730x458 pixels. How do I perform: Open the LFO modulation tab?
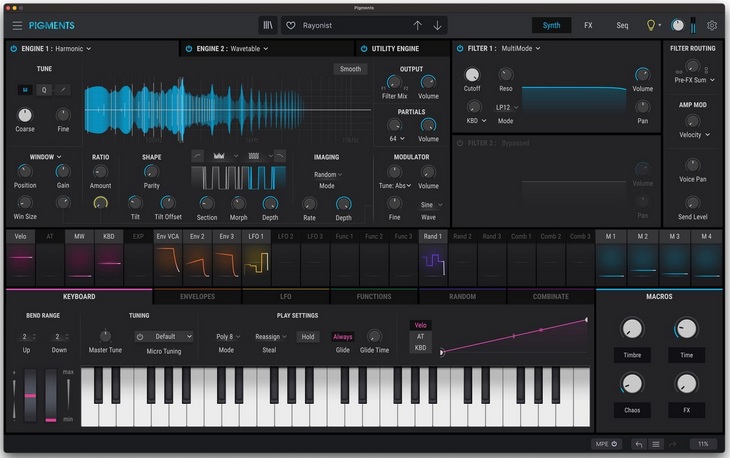(285, 296)
